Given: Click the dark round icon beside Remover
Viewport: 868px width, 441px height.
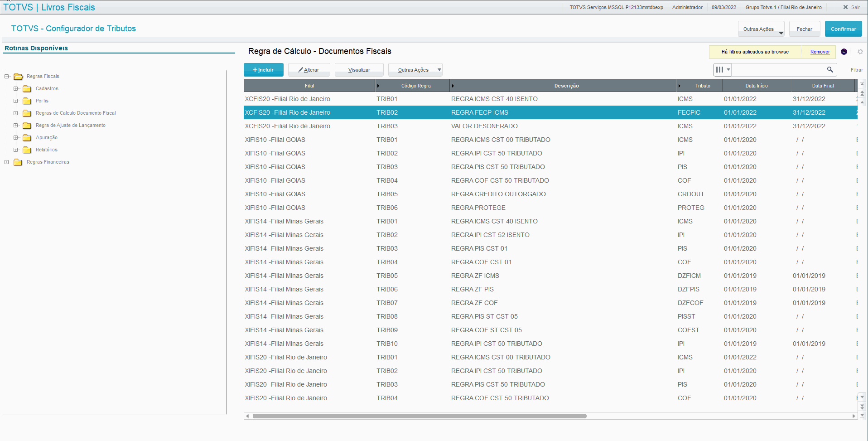Looking at the screenshot, I should click(x=844, y=52).
